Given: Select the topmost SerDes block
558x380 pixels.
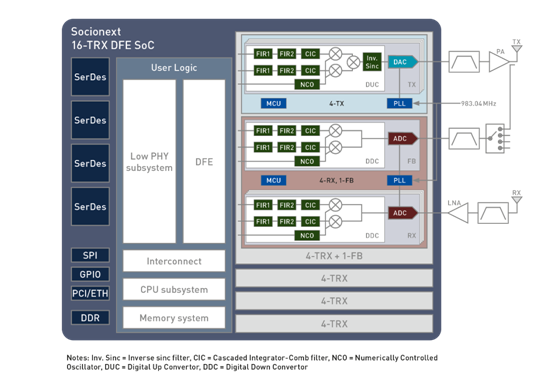Looking at the screenshot, I should click(90, 77).
